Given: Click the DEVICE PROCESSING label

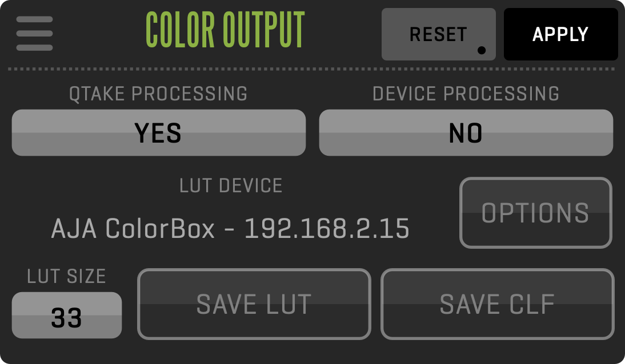Looking at the screenshot, I should (466, 94).
